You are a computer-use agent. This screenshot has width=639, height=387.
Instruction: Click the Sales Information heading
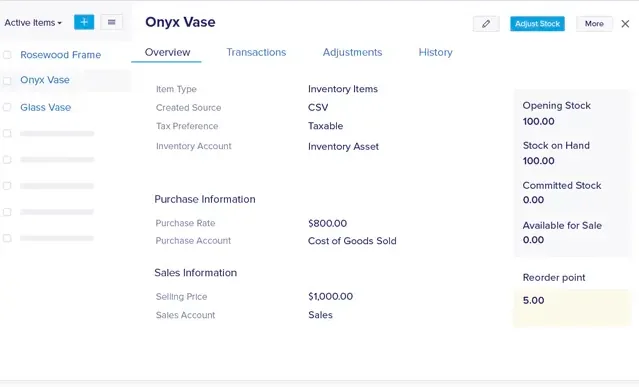tap(195, 273)
